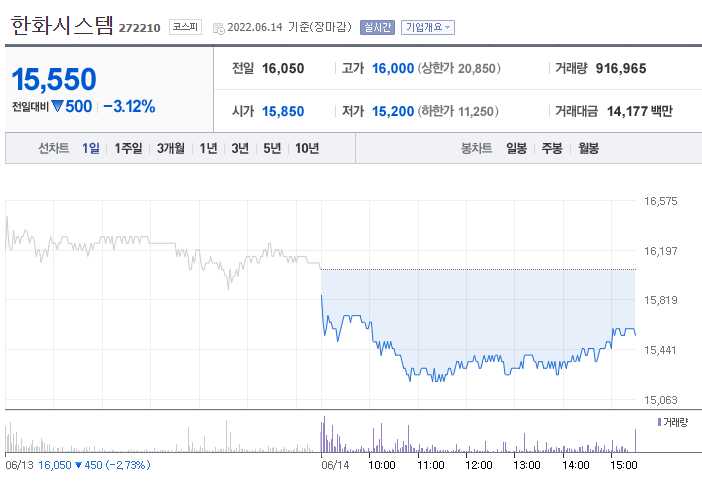Click the 봉차트 section label
Screen dimensions: 702x486
tap(476, 148)
